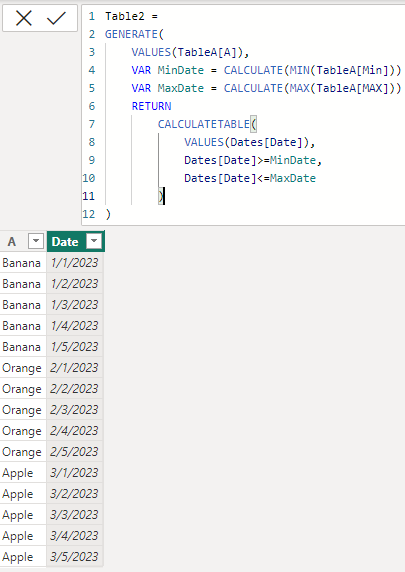Select the A column header
This screenshot has height=572, width=405.
pyautogui.click(x=23, y=241)
